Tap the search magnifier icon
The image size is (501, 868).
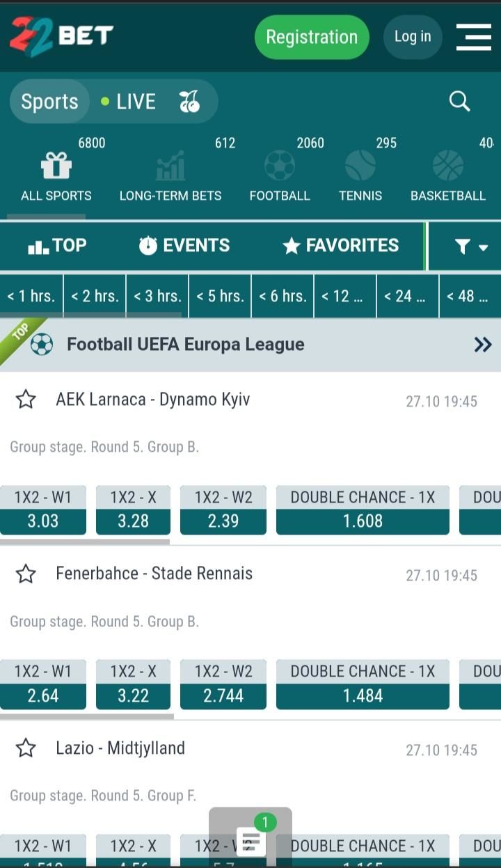pos(460,102)
